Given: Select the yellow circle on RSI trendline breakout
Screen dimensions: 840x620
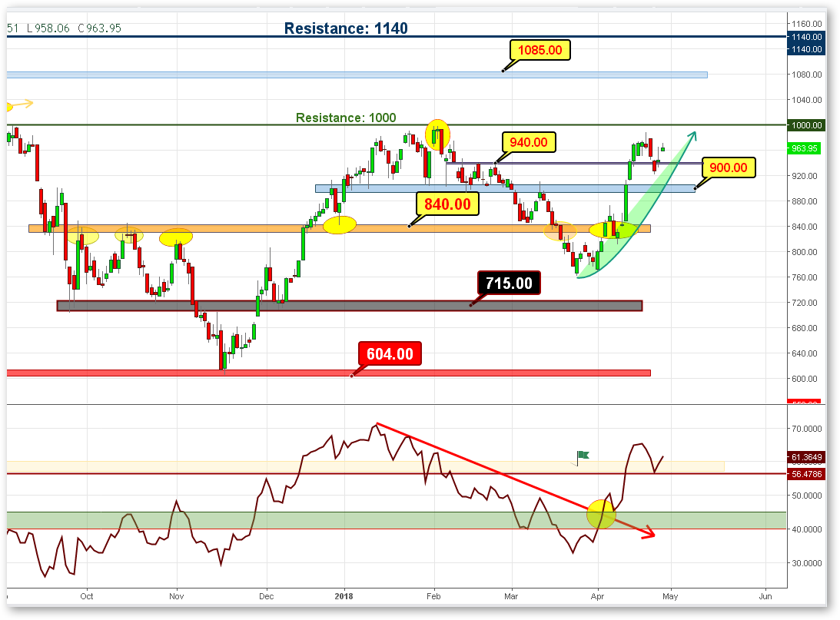Looking at the screenshot, I should pos(601,514).
